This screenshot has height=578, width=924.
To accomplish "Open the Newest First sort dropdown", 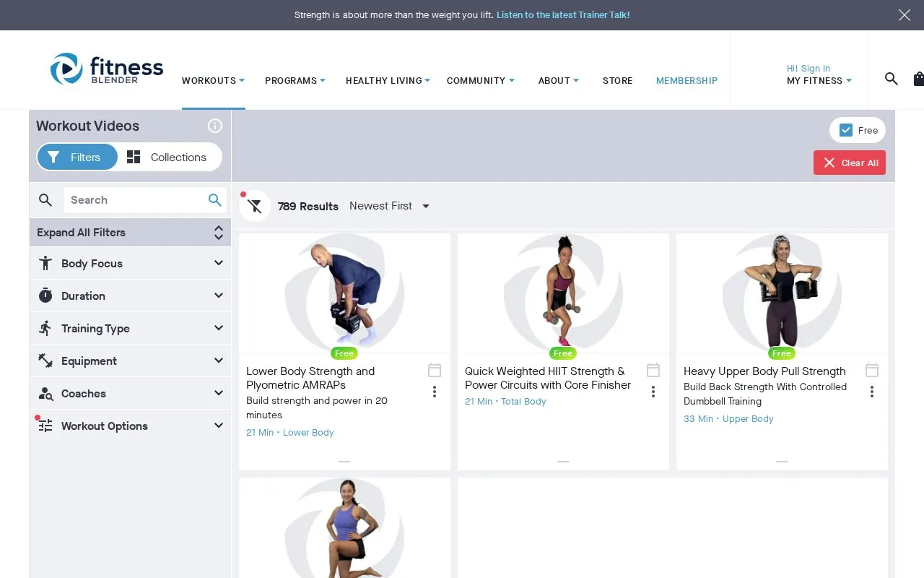I will coord(390,206).
